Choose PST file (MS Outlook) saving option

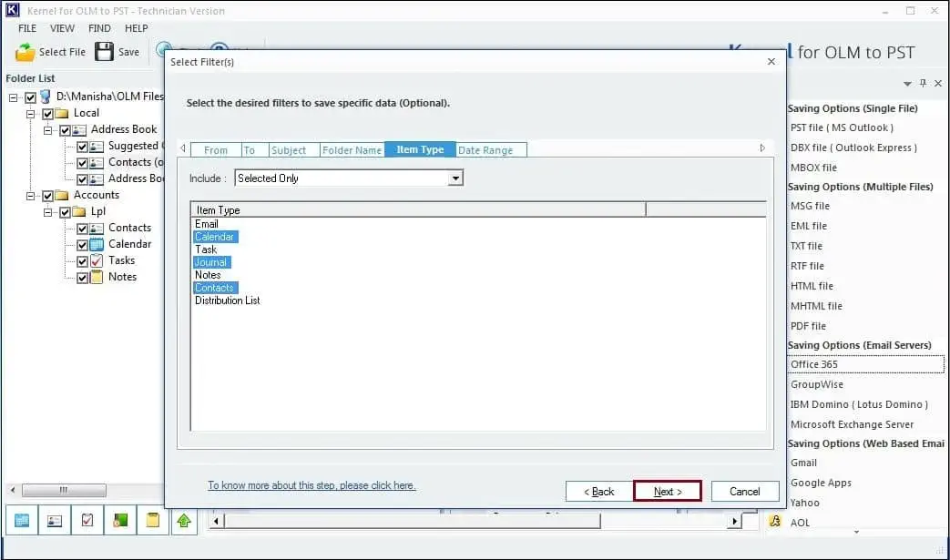click(x=841, y=127)
